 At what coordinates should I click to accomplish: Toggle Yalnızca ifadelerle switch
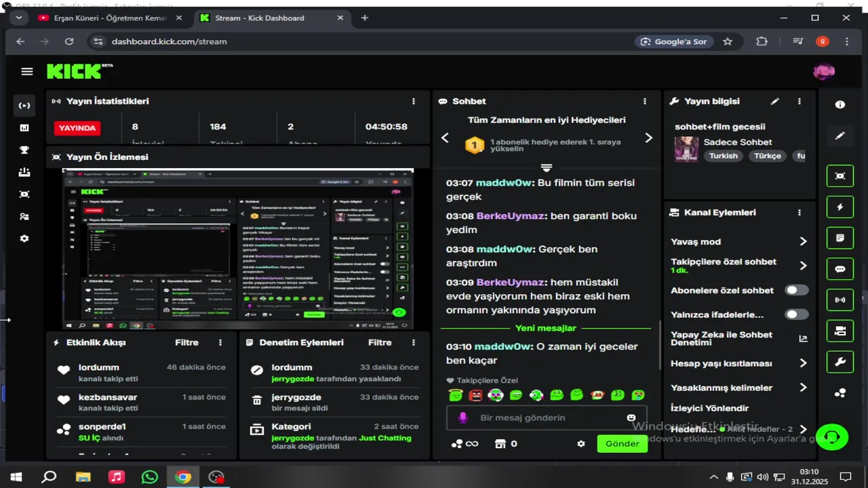pyautogui.click(x=797, y=314)
